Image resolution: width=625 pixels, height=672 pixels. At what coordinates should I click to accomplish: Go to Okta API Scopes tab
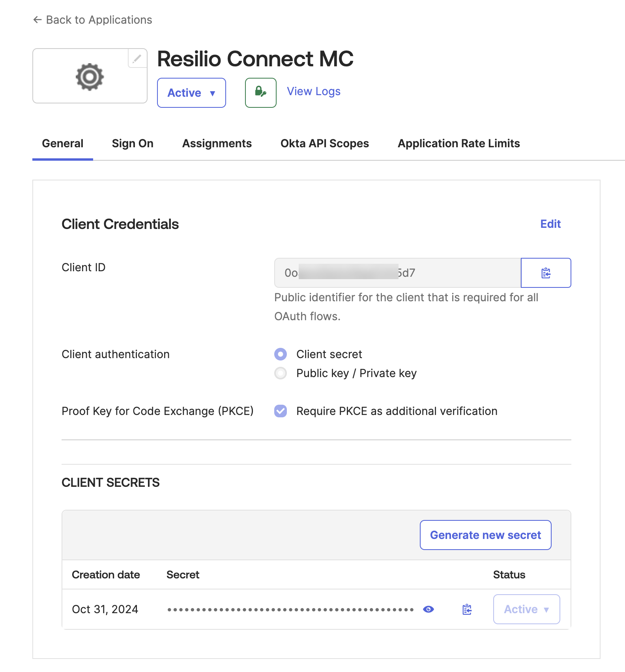pyautogui.click(x=324, y=143)
